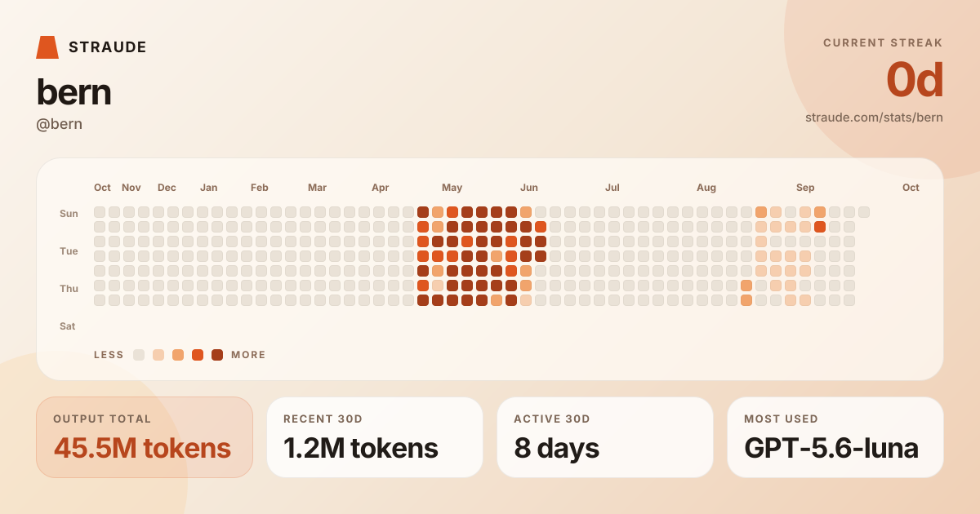Click the May month label
Screen dimensions: 980x514
point(452,188)
